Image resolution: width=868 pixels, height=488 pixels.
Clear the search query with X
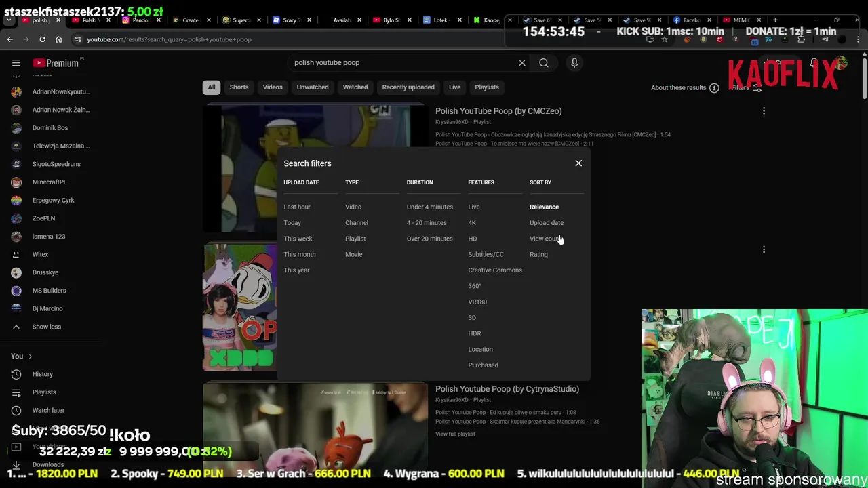[522, 63]
